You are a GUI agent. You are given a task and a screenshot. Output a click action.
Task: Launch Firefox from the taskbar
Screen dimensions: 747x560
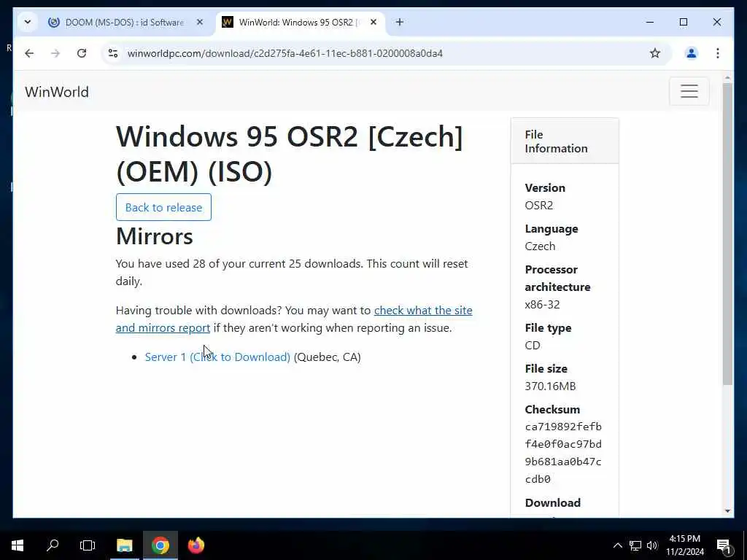click(x=196, y=545)
